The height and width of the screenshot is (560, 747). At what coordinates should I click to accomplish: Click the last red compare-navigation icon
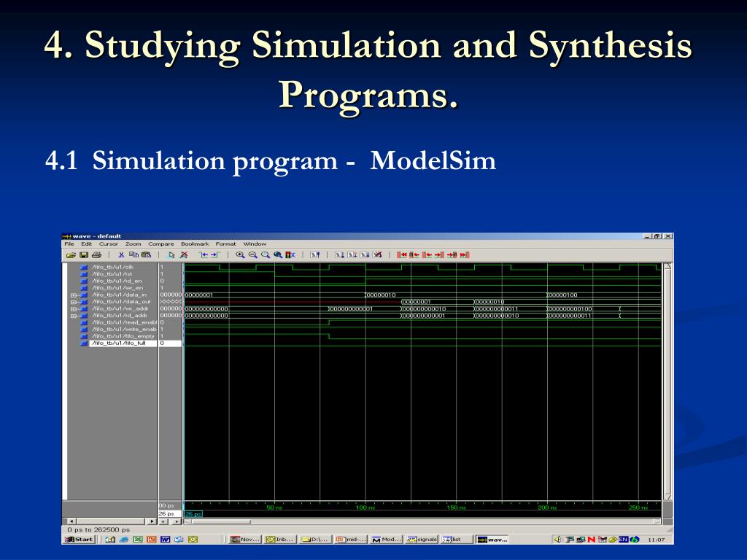point(465,254)
